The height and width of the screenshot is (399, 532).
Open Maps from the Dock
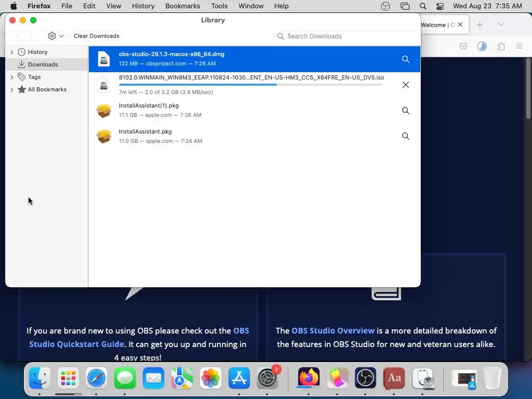point(182,378)
